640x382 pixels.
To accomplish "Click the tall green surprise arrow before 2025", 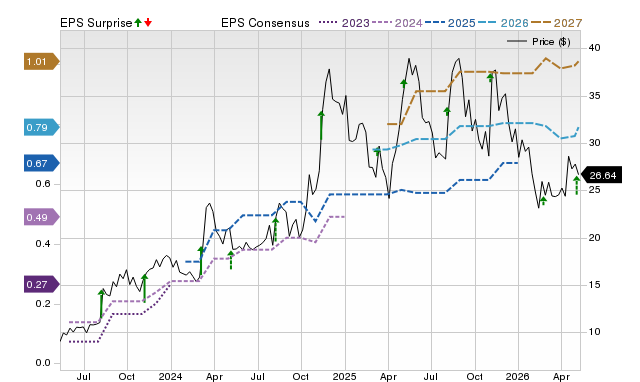I will coord(321,125).
